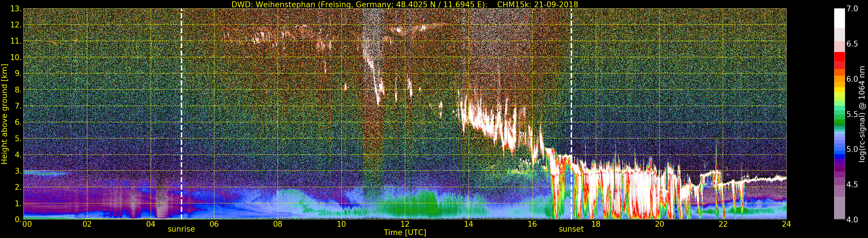Click the '7.0' colorbar tick label
Image resolution: width=868 pixels, height=238 pixels.
click(x=852, y=9)
